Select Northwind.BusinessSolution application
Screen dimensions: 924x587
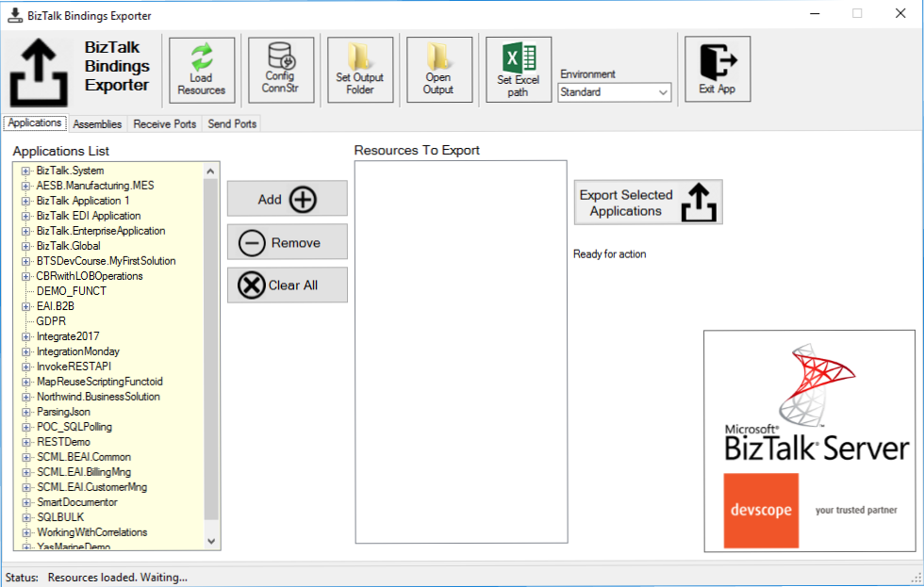[x=98, y=397]
